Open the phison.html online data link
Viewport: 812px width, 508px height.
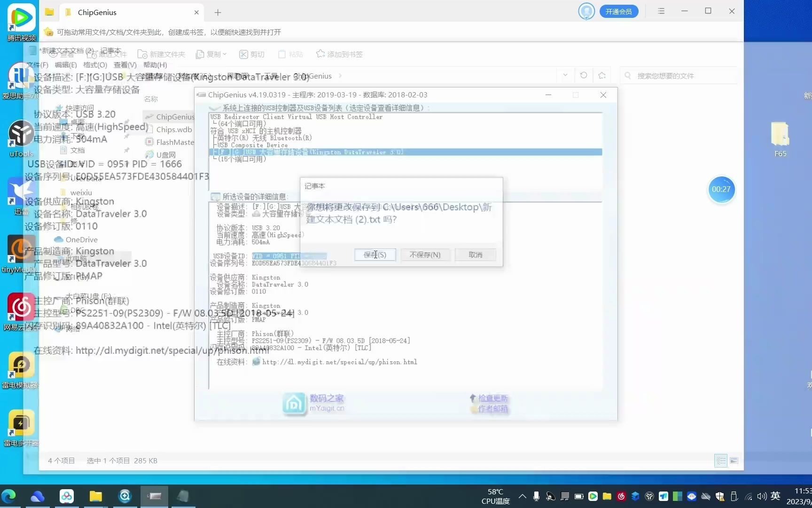339,362
